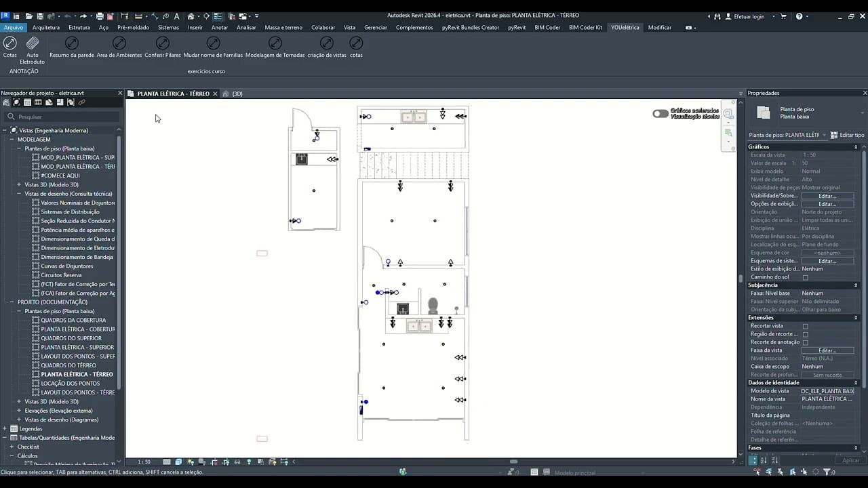Open the Planta de piso type selector dropdown
Screen dimensions: 868x488
[788, 135]
